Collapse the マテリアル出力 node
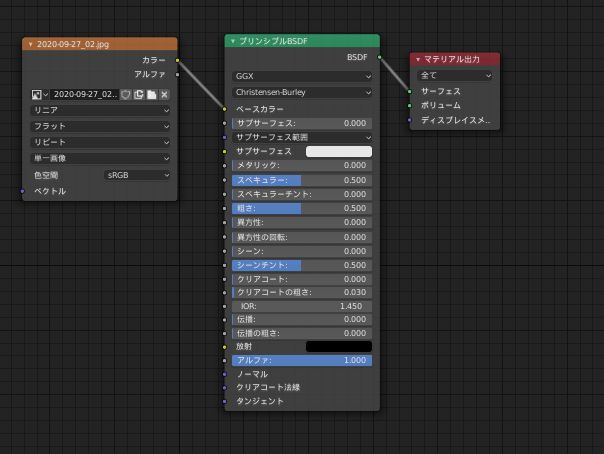604x454 pixels. click(x=418, y=59)
